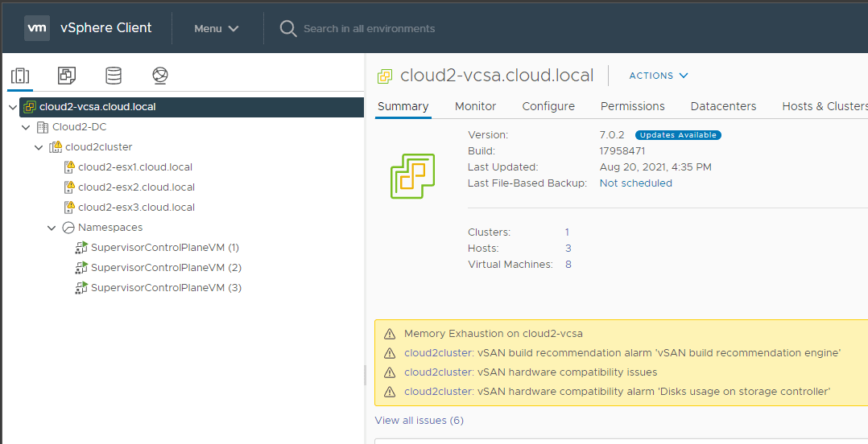Collapse the Cloud2-DC datacenter node

tap(26, 127)
